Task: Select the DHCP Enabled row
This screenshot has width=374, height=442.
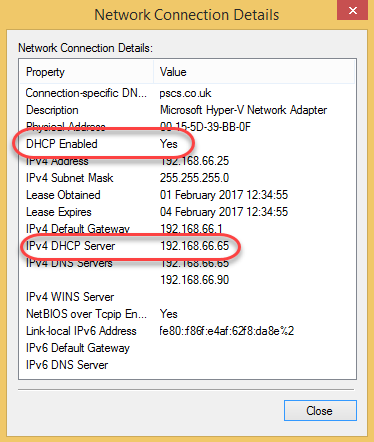Action: (187, 144)
